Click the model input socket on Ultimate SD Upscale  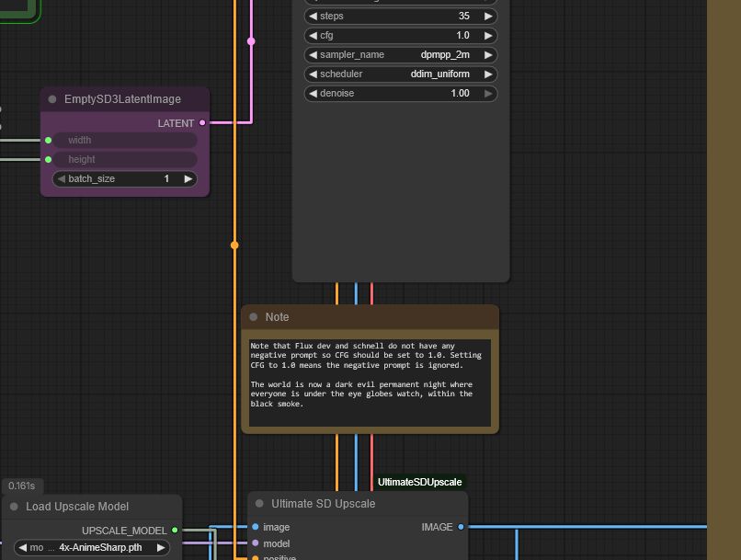(x=256, y=543)
